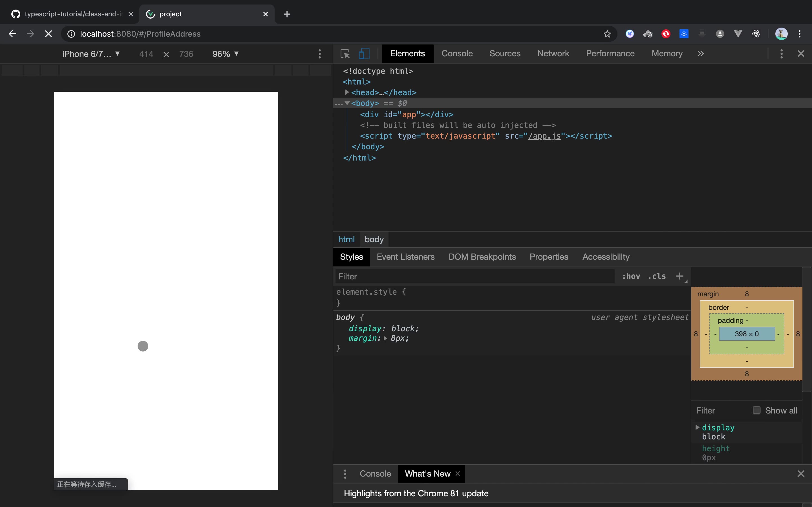Open Chrome profile avatar
Screen dimensions: 812x507
tap(781, 34)
